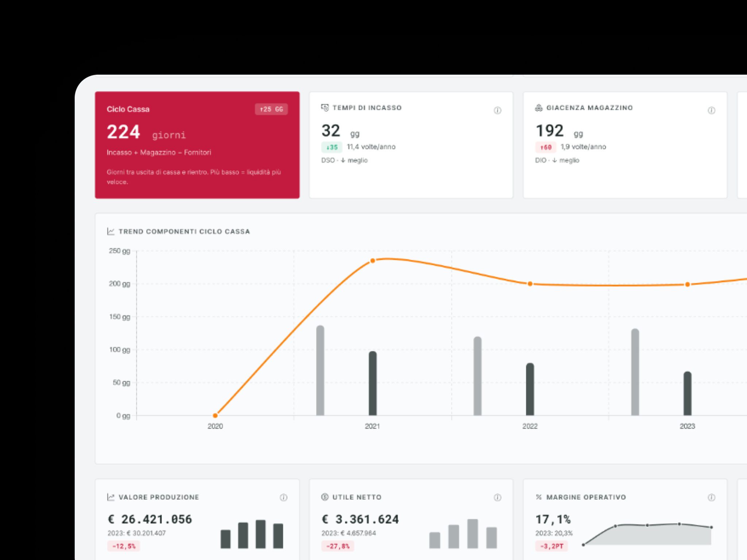Click the trend chart icon beside Trend Componenti
747x560 pixels.
pos(111,231)
